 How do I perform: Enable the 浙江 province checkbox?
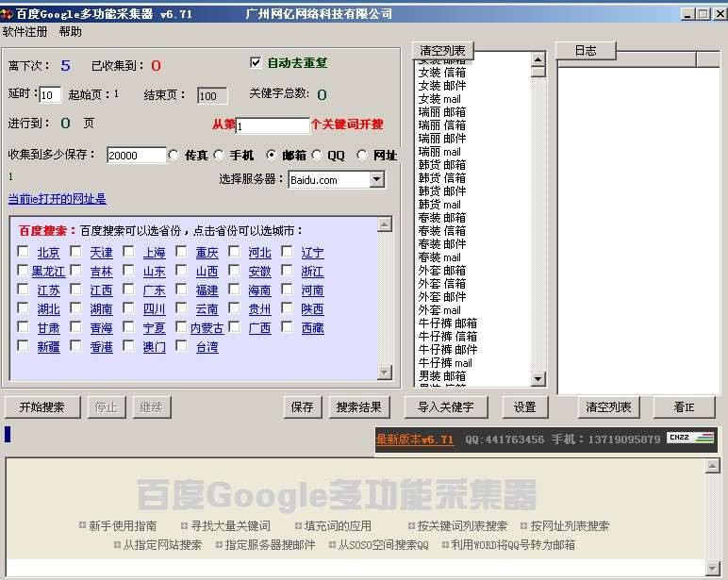(288, 270)
